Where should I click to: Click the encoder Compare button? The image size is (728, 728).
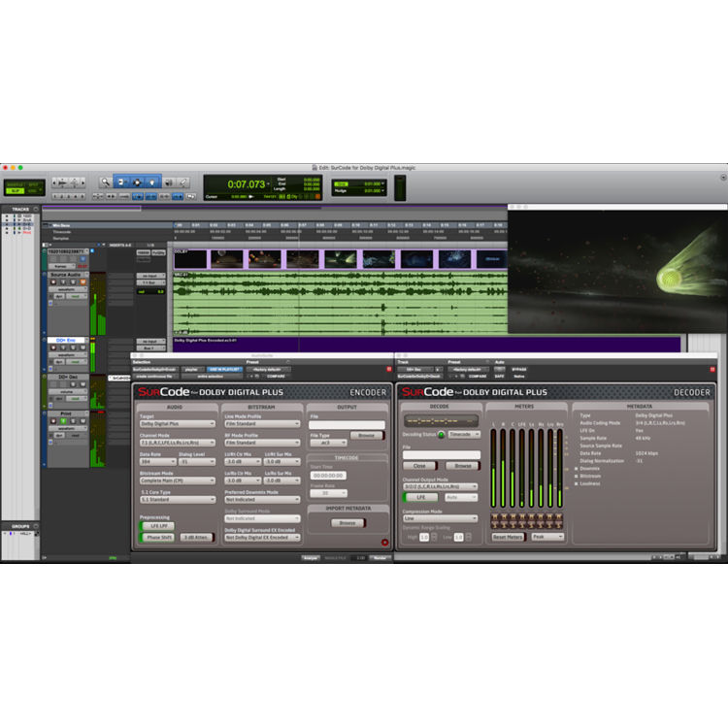[276, 376]
